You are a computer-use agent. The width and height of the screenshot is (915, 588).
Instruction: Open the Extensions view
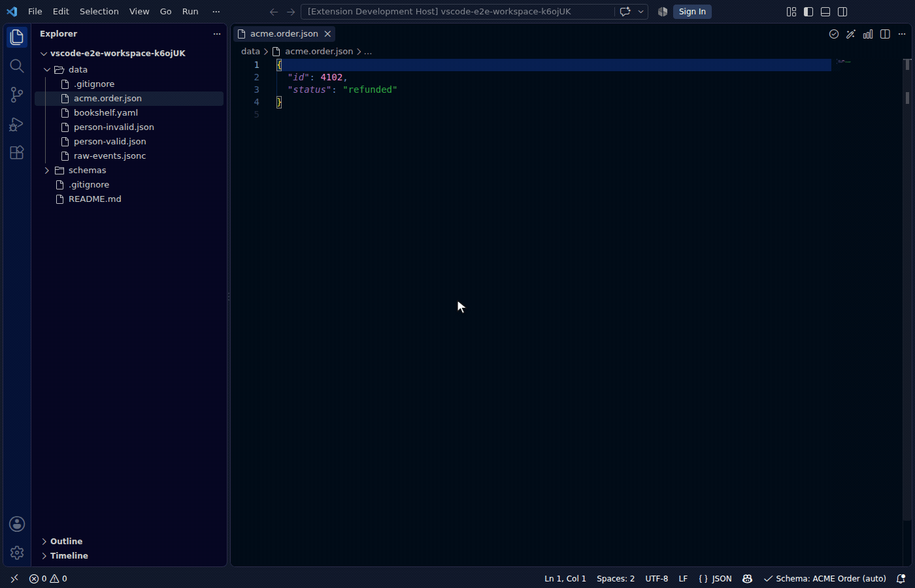click(17, 152)
